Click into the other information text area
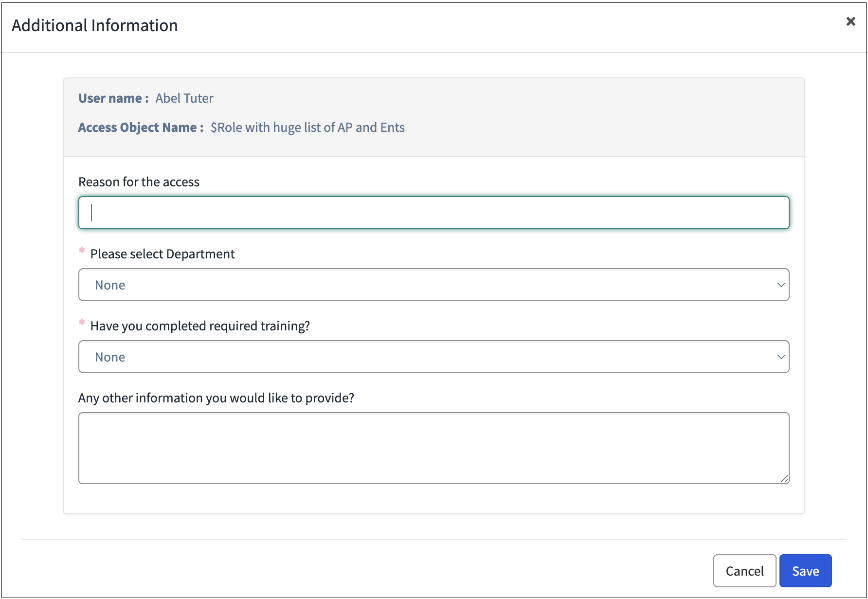868x599 pixels. (433, 448)
